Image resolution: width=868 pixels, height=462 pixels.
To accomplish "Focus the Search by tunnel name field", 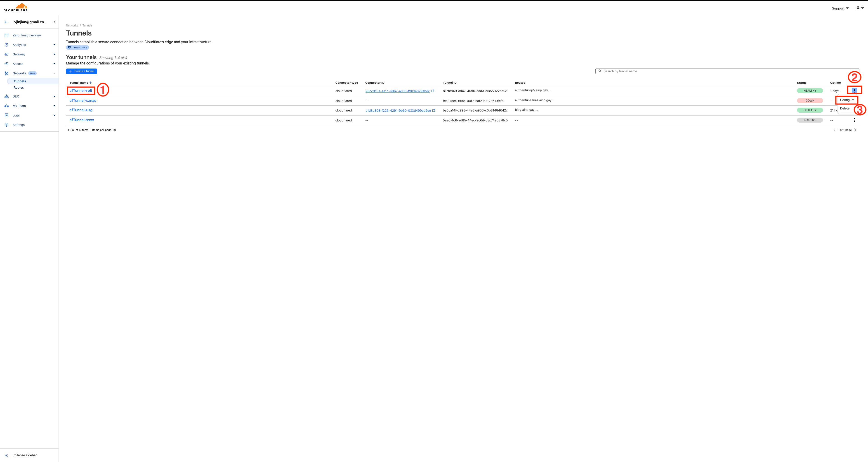I will pyautogui.click(x=727, y=71).
